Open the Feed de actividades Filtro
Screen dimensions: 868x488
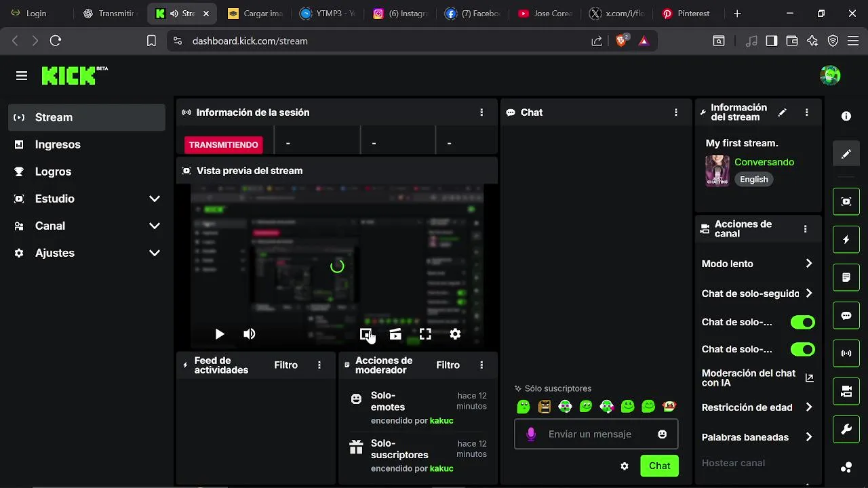(285, 365)
